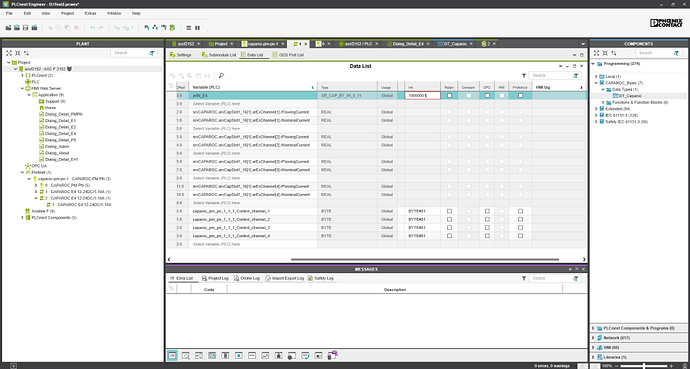Screen dimensions: 690x369
Task: Expand the PLCnext (2) tree node
Action: pos(22,76)
